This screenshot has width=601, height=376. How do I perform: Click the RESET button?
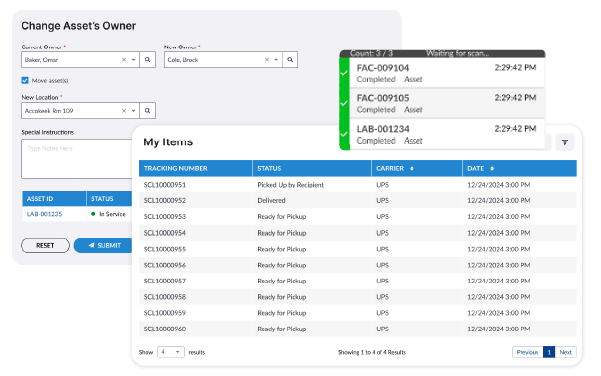tap(45, 246)
